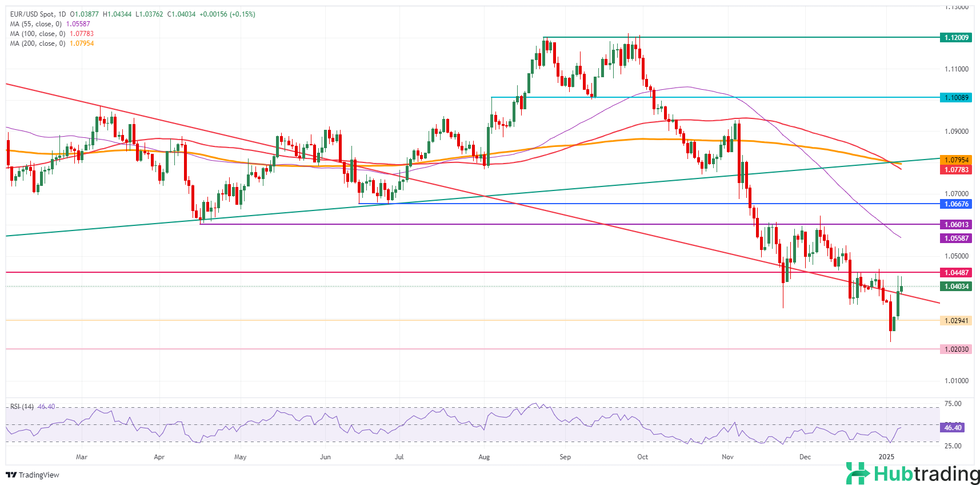The height and width of the screenshot is (485, 980).
Task: Click the 1.04487 resistance price label
Action: [x=955, y=273]
